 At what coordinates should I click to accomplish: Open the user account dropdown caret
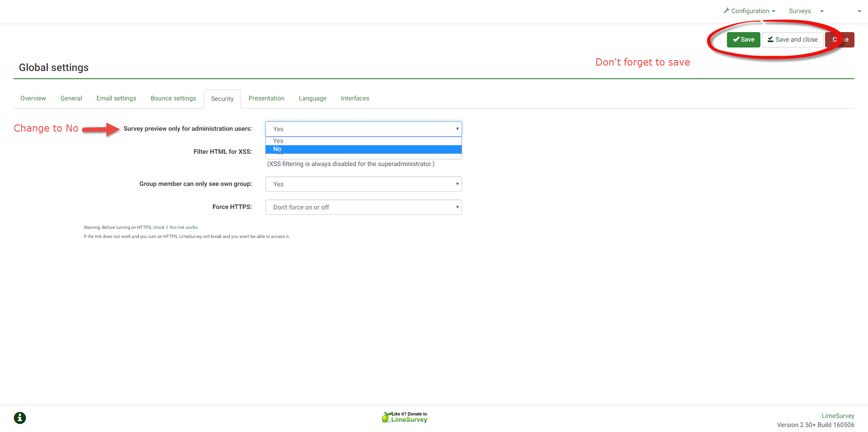859,11
